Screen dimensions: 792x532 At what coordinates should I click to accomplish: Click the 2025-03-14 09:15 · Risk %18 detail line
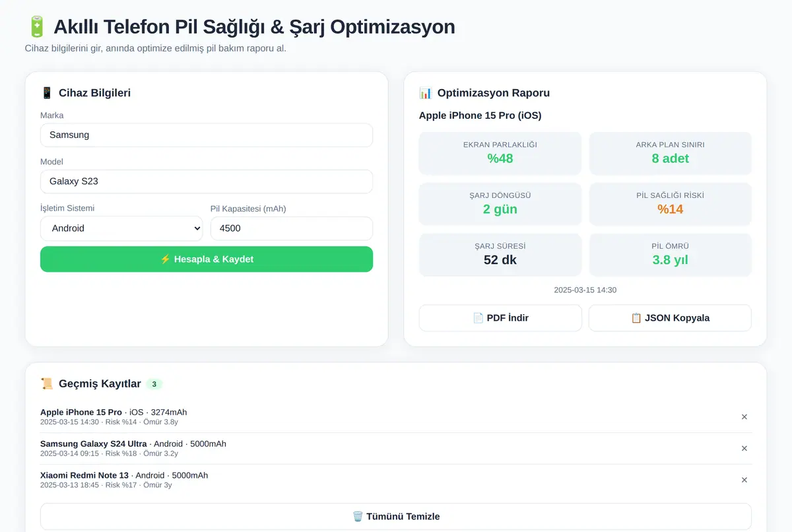109,454
